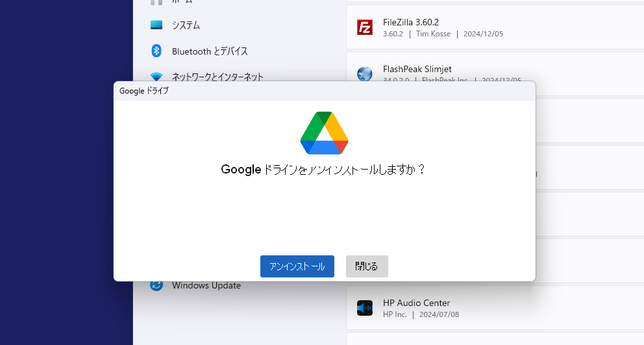Click the HP Audio Center icon
Screen dimensions: 644x345
[x=365, y=308]
